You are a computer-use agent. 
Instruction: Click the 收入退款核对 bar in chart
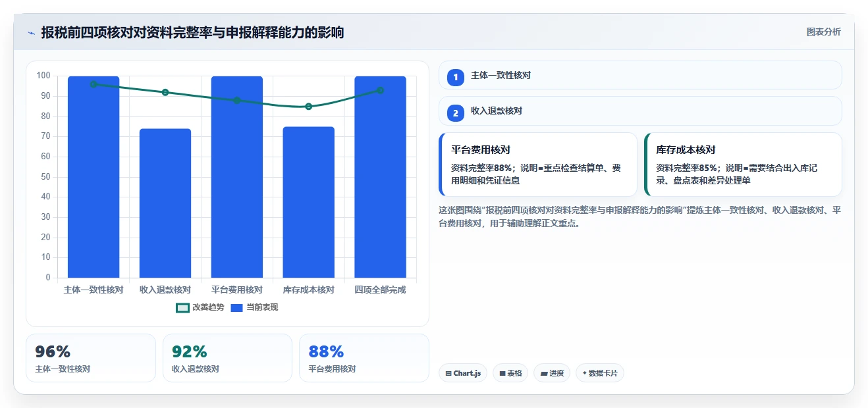165,203
